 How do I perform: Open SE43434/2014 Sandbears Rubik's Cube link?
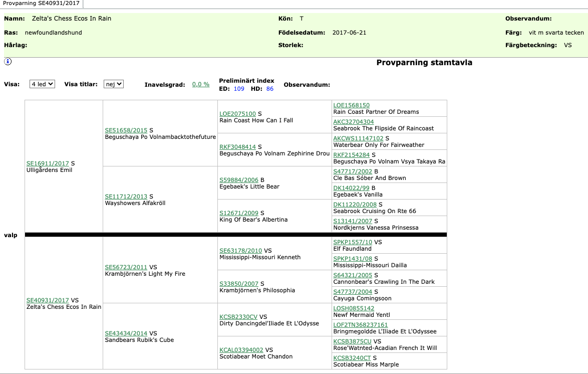coord(126,333)
